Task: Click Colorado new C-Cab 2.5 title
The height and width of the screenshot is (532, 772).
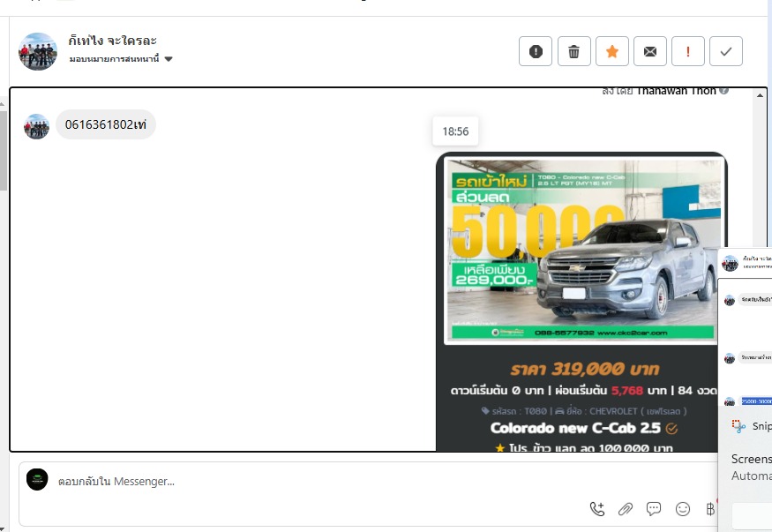Action: coord(575,428)
